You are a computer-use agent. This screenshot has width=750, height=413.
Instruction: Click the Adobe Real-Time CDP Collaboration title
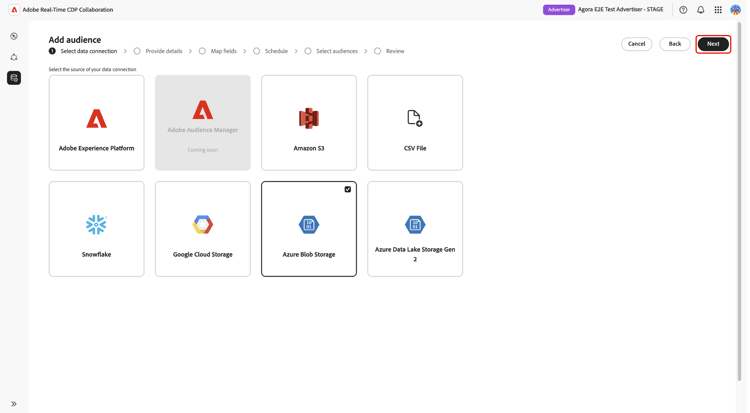68,10
